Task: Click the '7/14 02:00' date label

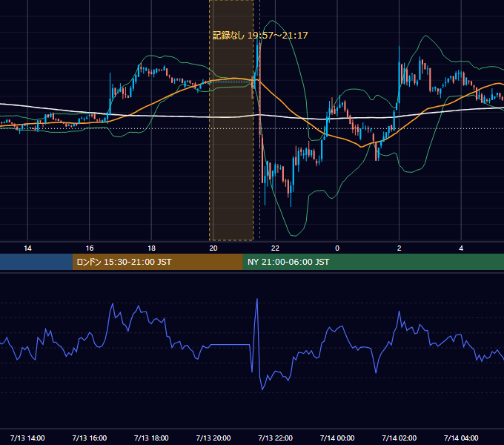Action: pos(399,438)
